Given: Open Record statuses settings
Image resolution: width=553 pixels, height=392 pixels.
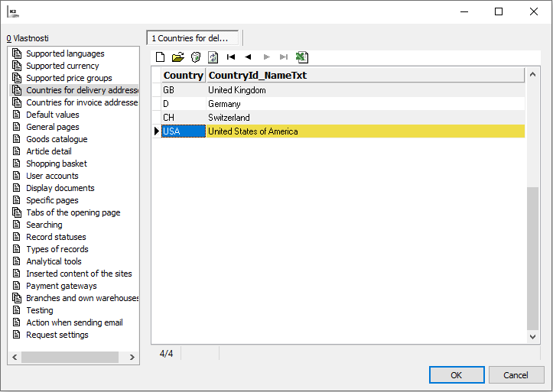Looking at the screenshot, I should coord(56,237).
